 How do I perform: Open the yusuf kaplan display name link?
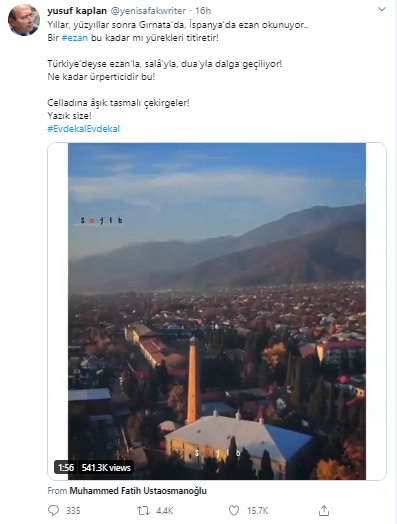(x=77, y=11)
